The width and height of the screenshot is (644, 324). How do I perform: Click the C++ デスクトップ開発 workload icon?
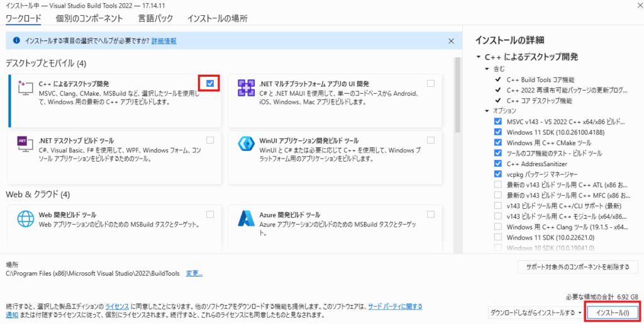[25, 88]
